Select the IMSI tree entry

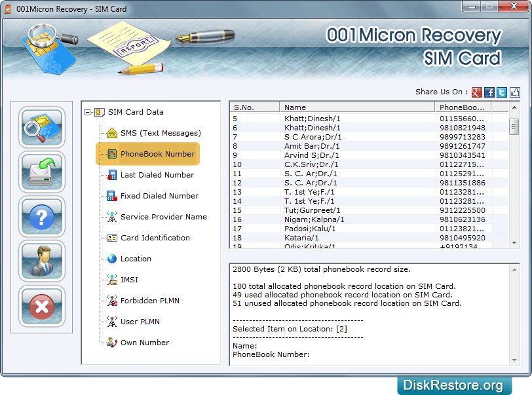click(129, 280)
